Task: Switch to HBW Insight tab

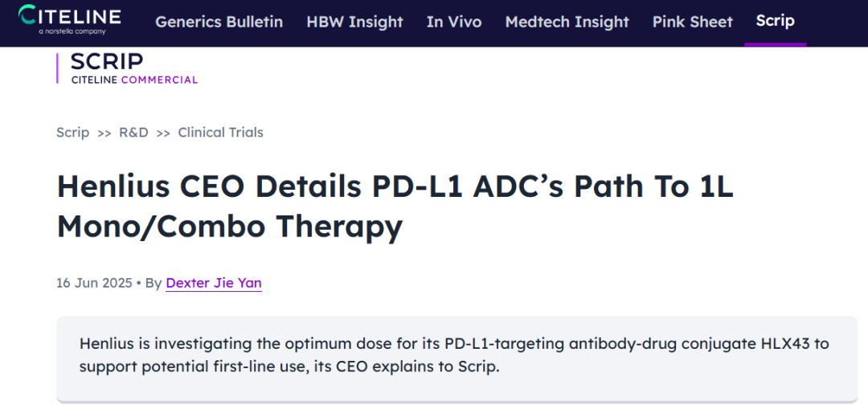Action: click(354, 22)
